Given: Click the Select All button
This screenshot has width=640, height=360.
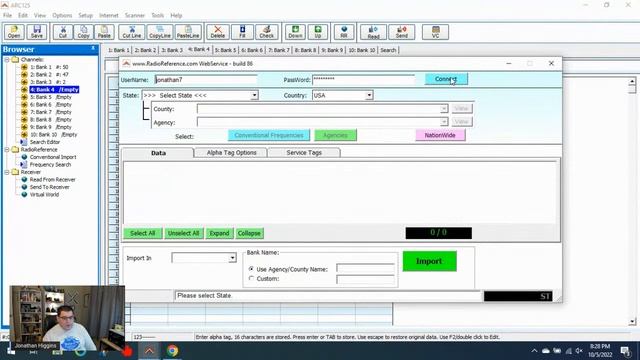Looking at the screenshot, I should coord(142,233).
